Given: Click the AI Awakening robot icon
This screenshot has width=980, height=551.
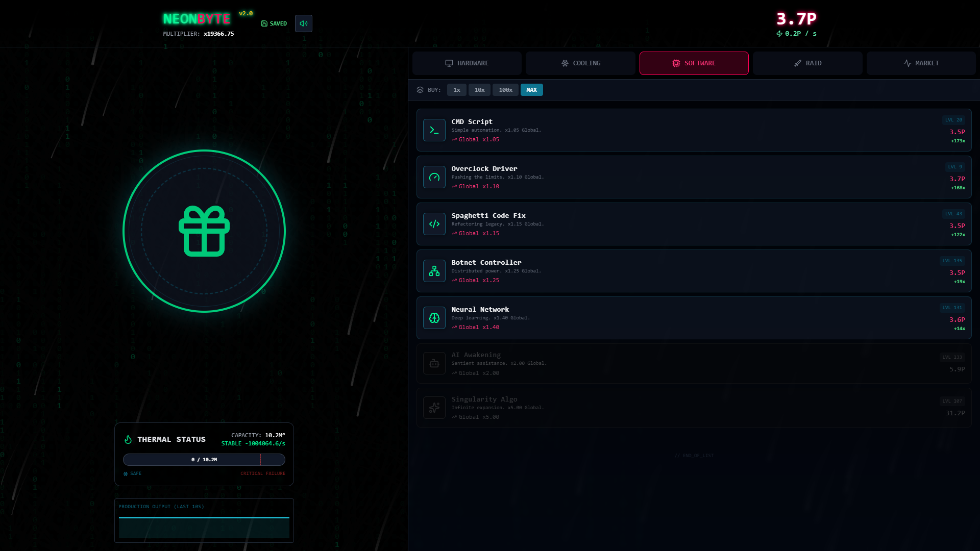Looking at the screenshot, I should pos(434,363).
